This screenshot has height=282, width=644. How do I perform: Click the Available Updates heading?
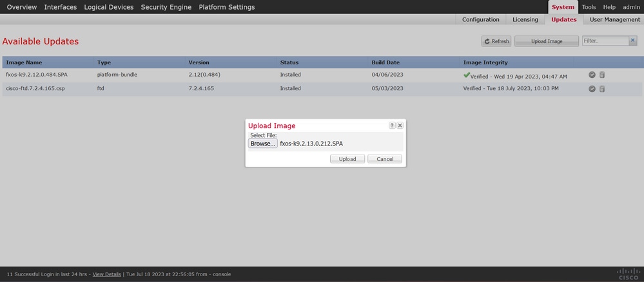click(x=40, y=41)
